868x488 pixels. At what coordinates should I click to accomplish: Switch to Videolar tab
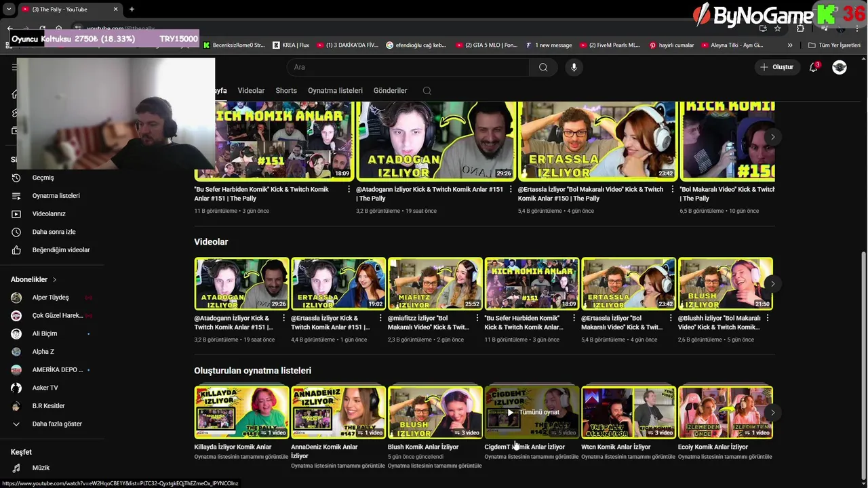point(251,91)
